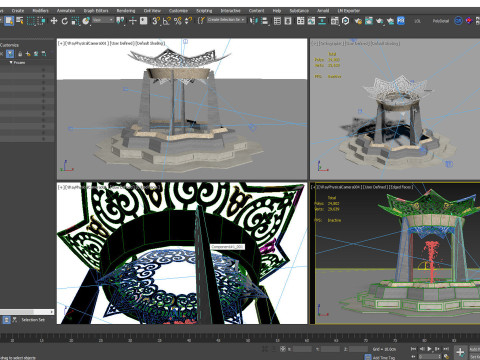480x360 pixels.
Task: Open the Graph Editors menu
Action: tap(96, 11)
